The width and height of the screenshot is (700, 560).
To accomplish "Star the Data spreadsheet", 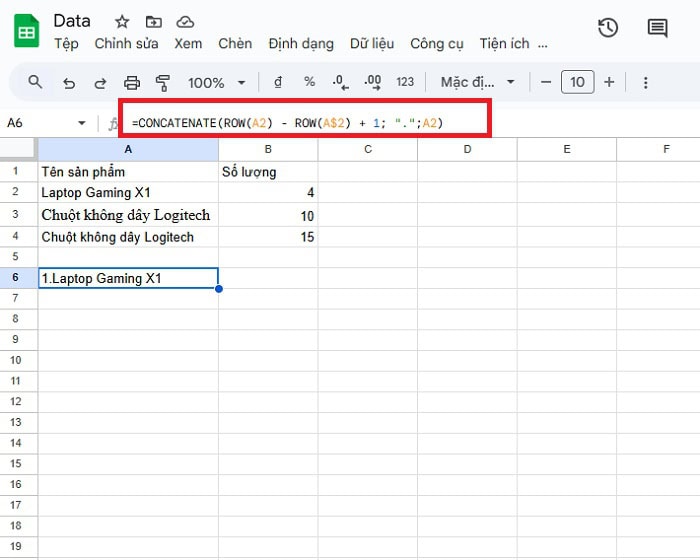I will [122, 21].
